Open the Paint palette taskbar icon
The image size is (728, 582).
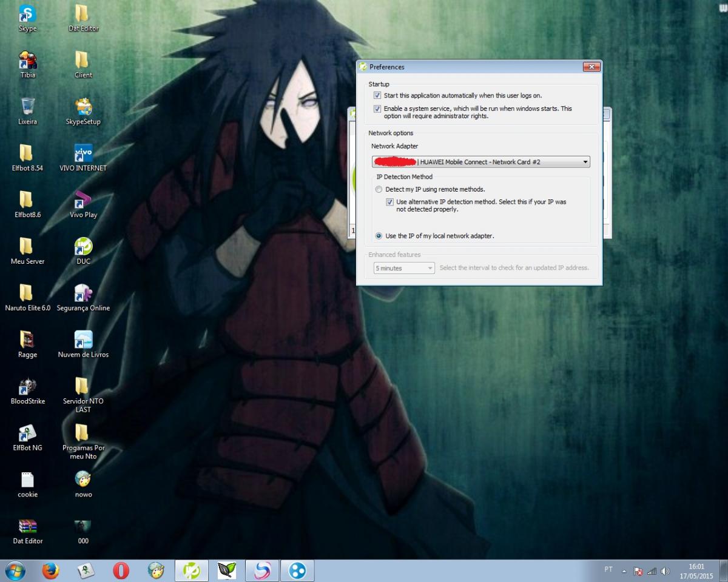pos(157,570)
